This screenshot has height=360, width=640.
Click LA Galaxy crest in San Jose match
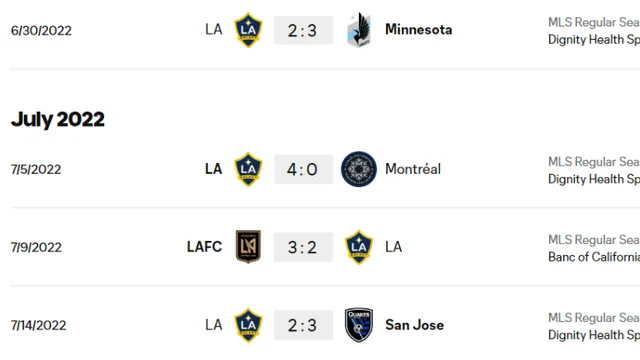(248, 325)
